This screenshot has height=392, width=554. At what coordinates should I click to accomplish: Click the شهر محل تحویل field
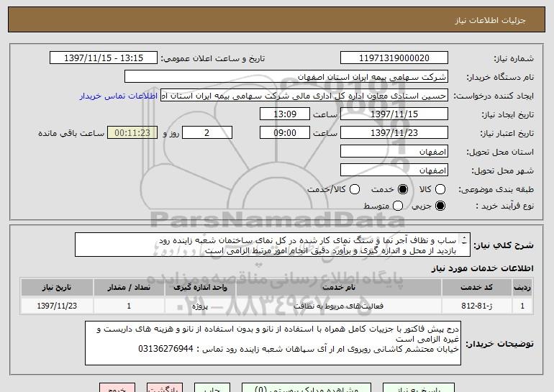coord(394,170)
